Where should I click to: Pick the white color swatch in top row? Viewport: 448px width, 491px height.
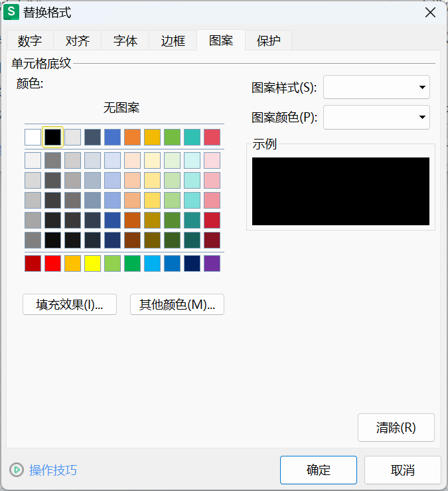pos(33,137)
